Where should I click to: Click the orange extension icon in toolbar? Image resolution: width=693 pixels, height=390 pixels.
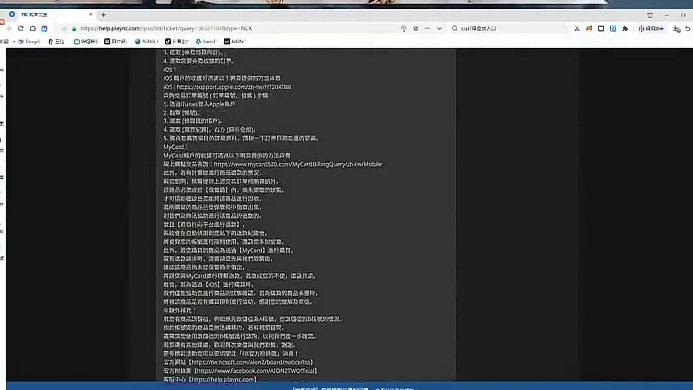(x=589, y=28)
